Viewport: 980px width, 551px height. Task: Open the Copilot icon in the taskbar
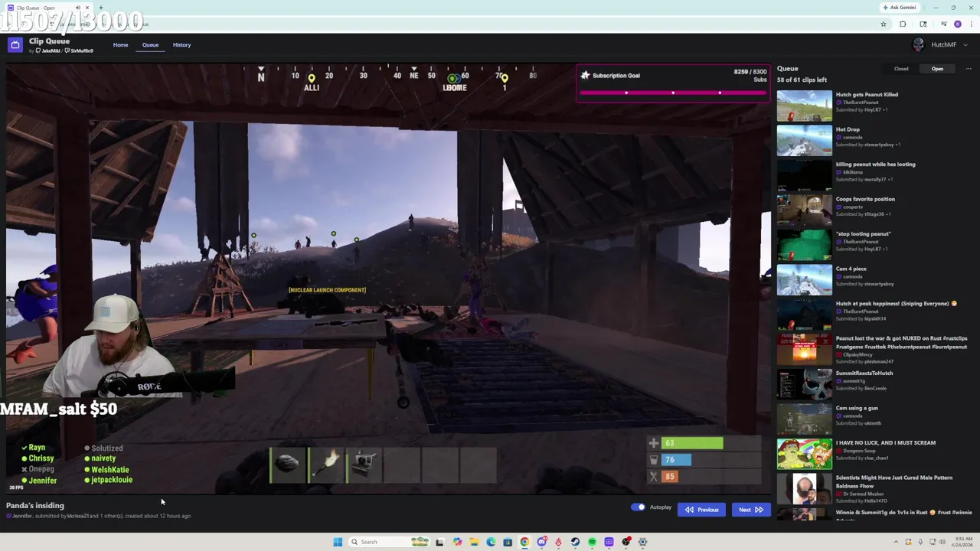click(x=457, y=542)
